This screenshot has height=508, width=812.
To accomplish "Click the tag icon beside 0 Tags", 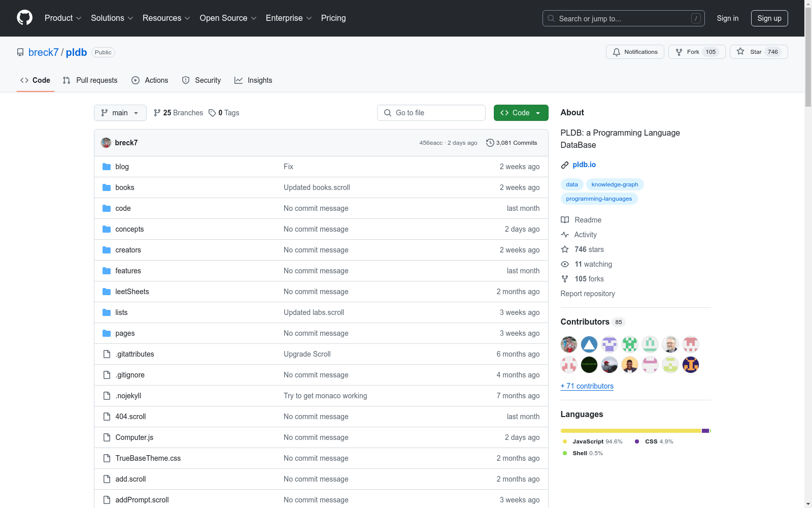I will click(212, 113).
